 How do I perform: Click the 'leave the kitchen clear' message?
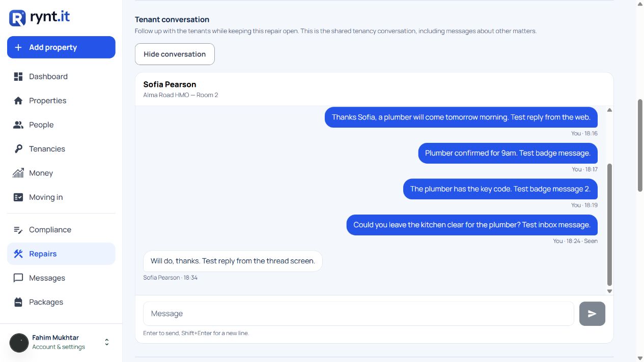coord(472,225)
